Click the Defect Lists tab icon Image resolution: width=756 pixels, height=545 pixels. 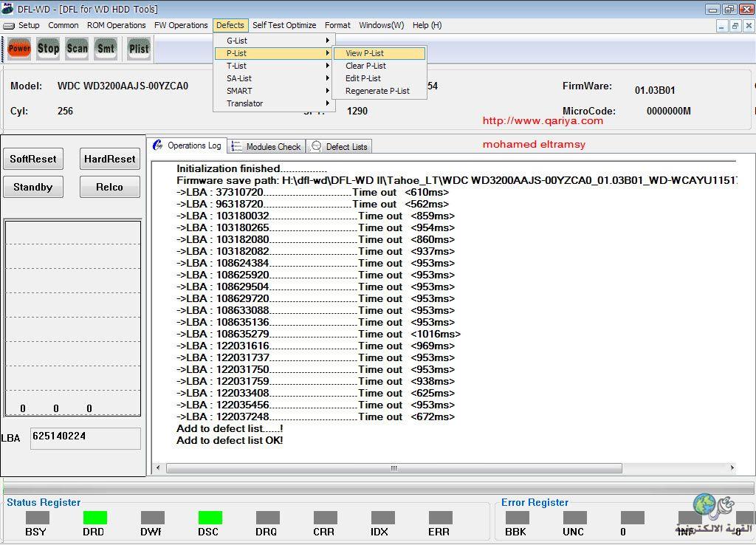click(x=316, y=146)
